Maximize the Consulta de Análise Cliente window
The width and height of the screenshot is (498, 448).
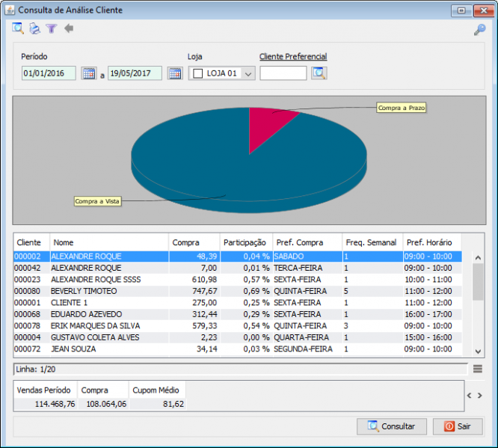click(461, 10)
